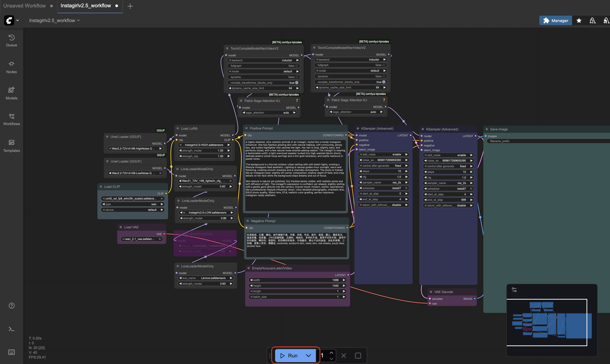Click the Run button
Screen dimensions: 610x364
click(x=289, y=355)
